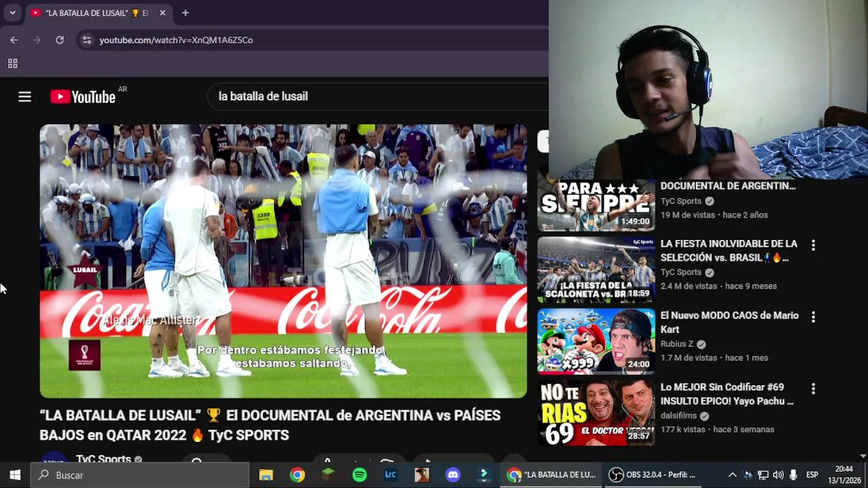Open the YouTube hamburger guide menu
This screenshot has width=868, height=488.
click(25, 97)
